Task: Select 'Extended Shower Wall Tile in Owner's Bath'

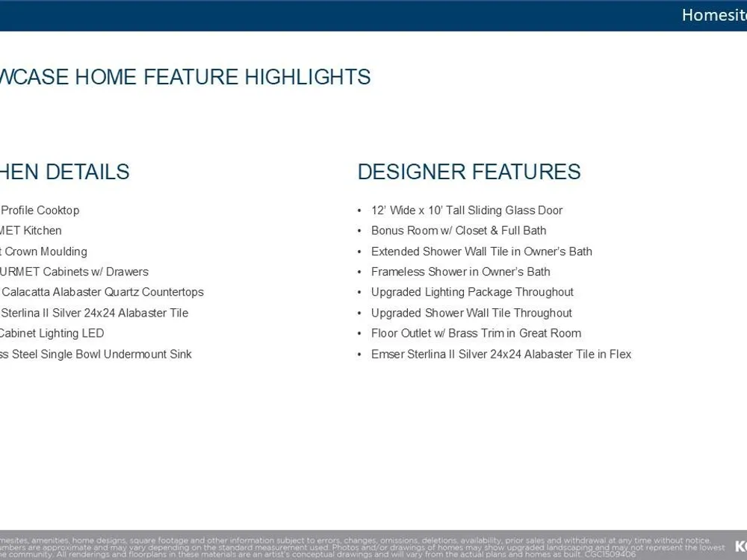Action: coord(482,252)
